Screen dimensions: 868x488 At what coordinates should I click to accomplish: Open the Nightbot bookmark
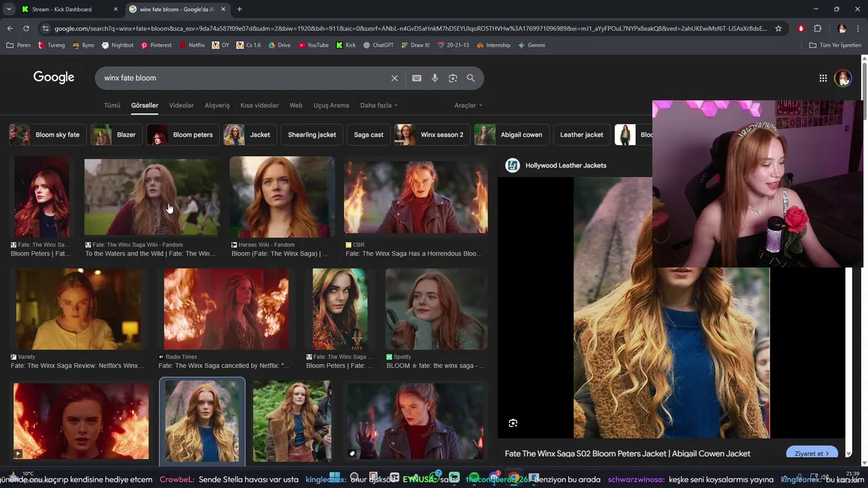117,45
